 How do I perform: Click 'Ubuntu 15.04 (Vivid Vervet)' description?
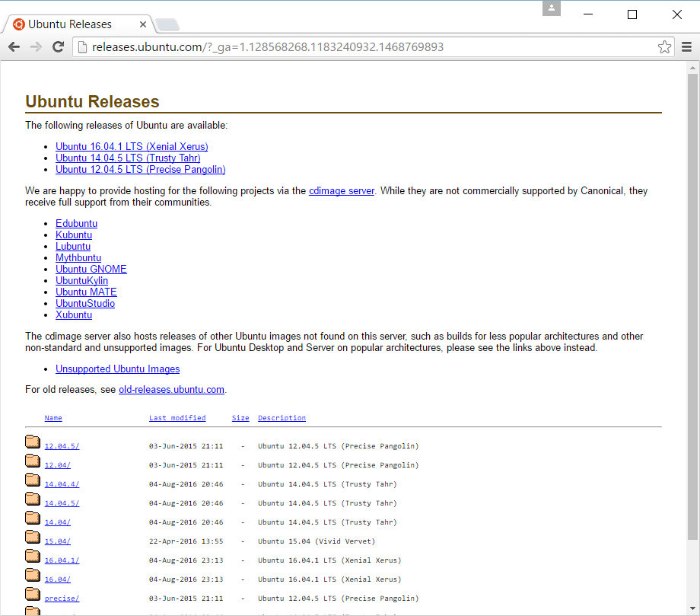[x=317, y=541]
